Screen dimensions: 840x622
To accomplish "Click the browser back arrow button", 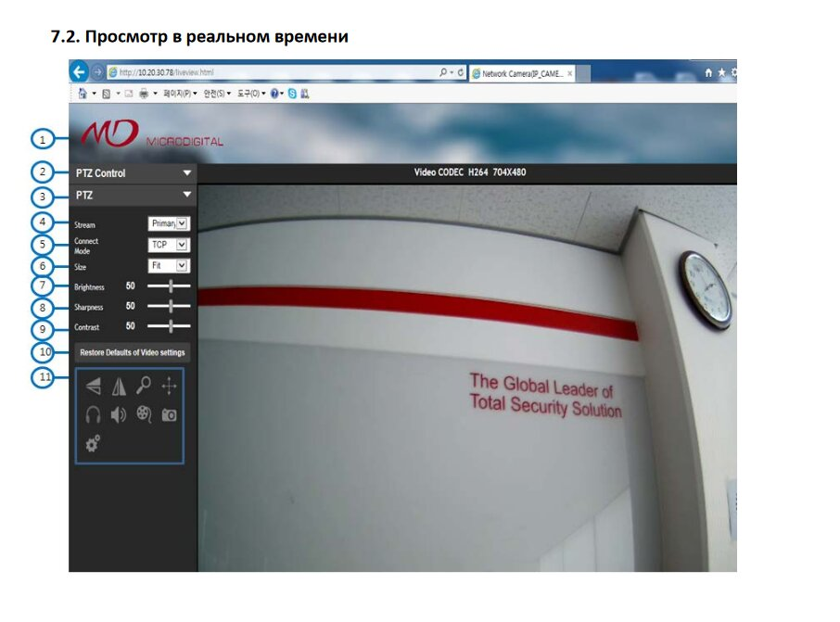I will tap(80, 71).
